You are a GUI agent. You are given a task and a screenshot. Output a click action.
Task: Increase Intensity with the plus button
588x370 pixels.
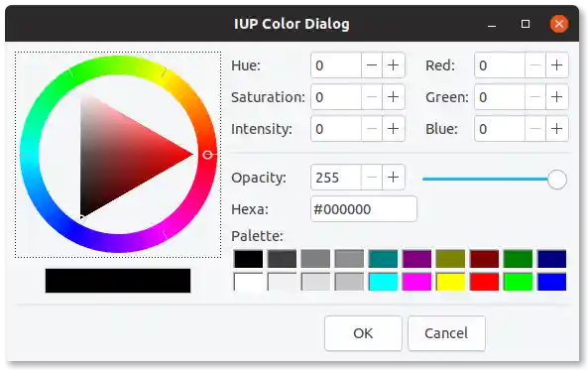coord(393,129)
